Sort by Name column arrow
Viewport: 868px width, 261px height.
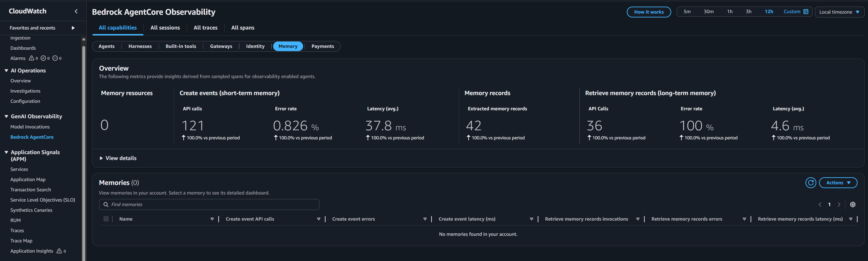(x=212, y=219)
